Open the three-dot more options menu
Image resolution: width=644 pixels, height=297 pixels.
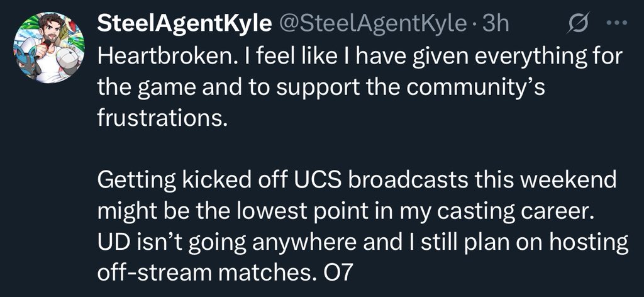611,23
